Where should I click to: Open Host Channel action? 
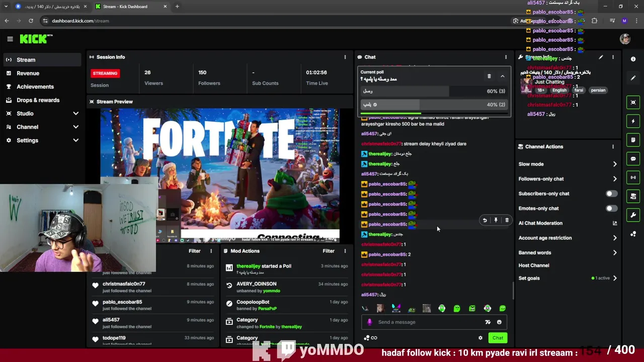click(534, 265)
